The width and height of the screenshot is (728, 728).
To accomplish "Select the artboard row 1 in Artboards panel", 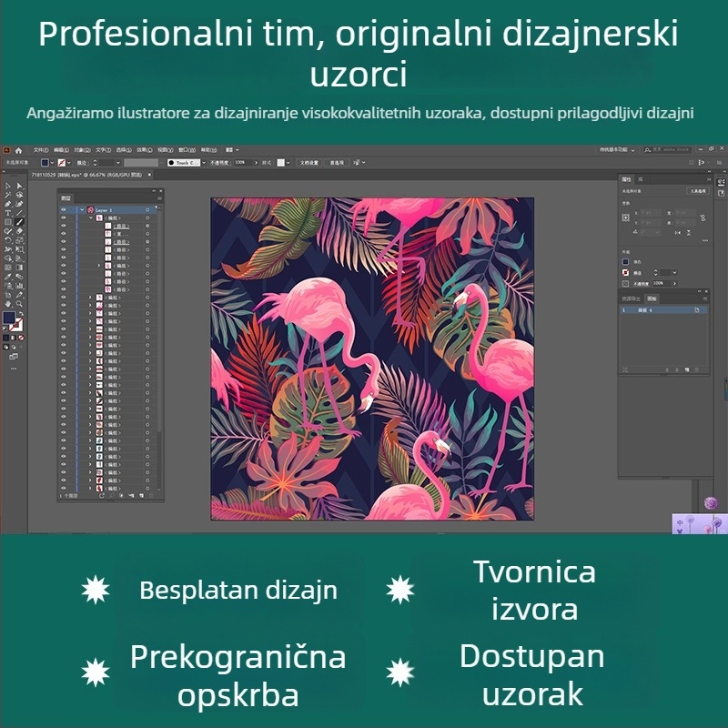I will pyautogui.click(x=664, y=309).
